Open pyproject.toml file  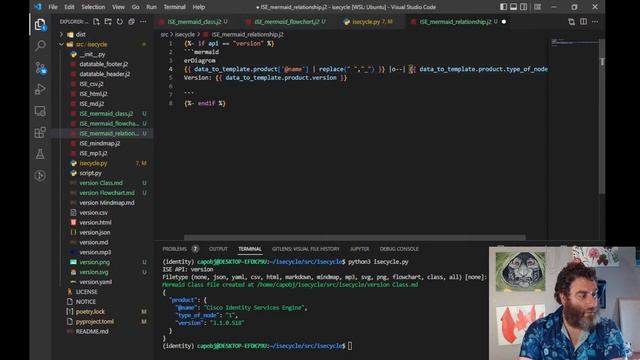(95, 322)
